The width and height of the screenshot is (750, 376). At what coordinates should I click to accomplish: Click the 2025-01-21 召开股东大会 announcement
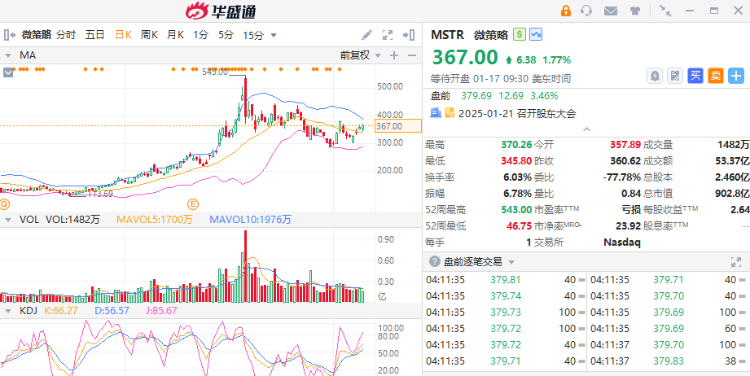click(517, 114)
